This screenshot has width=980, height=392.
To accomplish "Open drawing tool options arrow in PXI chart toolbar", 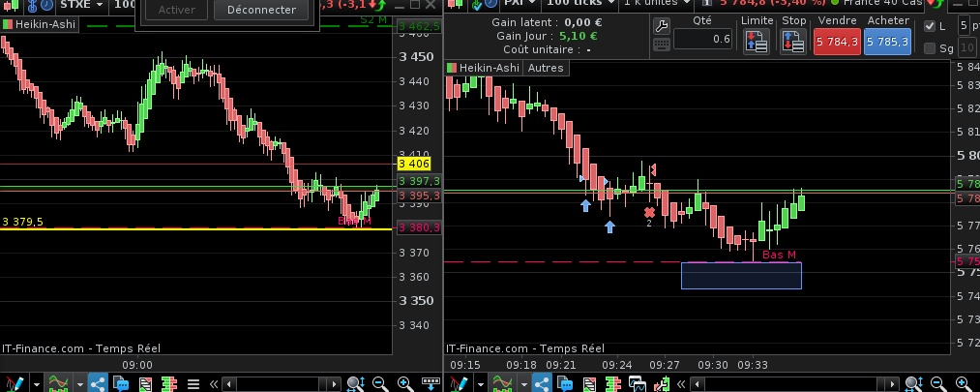I will 480,384.
